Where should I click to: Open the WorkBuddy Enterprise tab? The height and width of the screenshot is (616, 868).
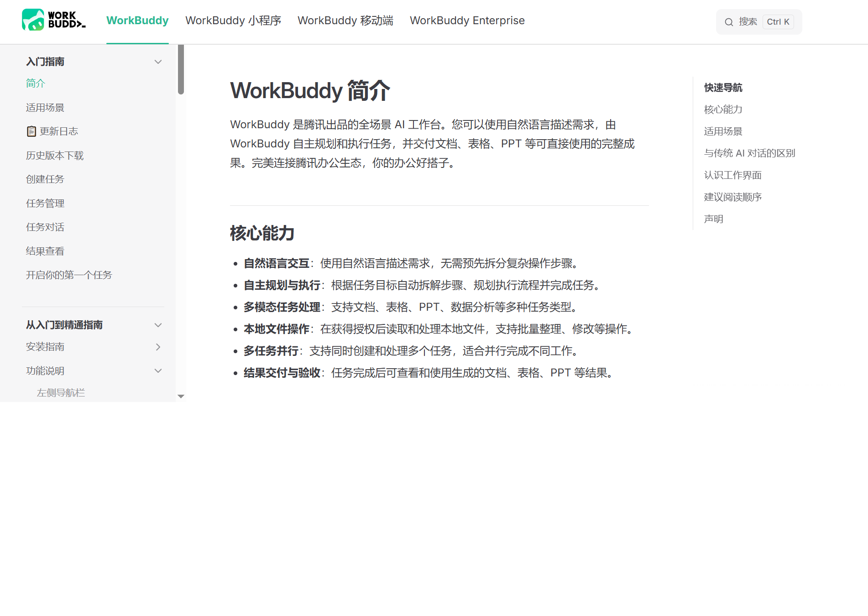(467, 21)
